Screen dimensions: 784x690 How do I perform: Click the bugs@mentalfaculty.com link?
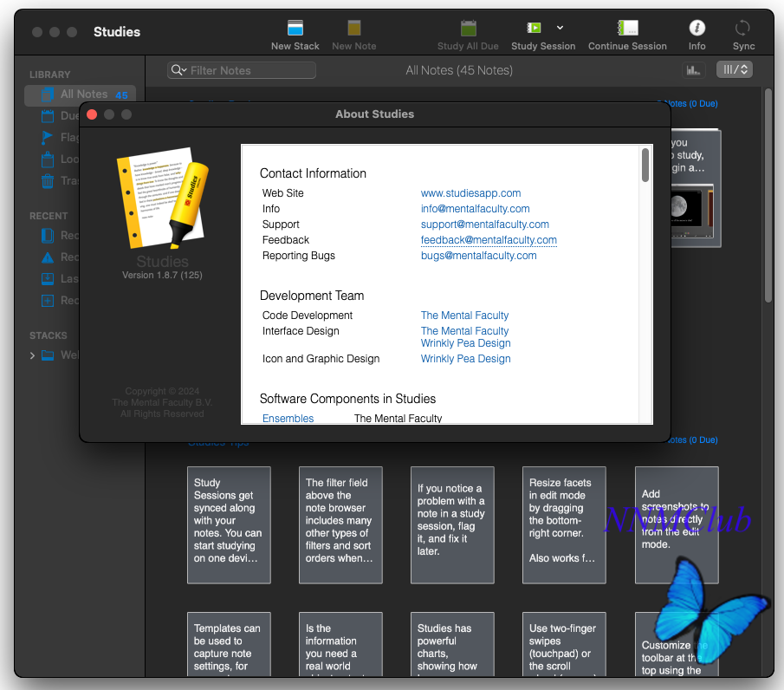point(478,256)
